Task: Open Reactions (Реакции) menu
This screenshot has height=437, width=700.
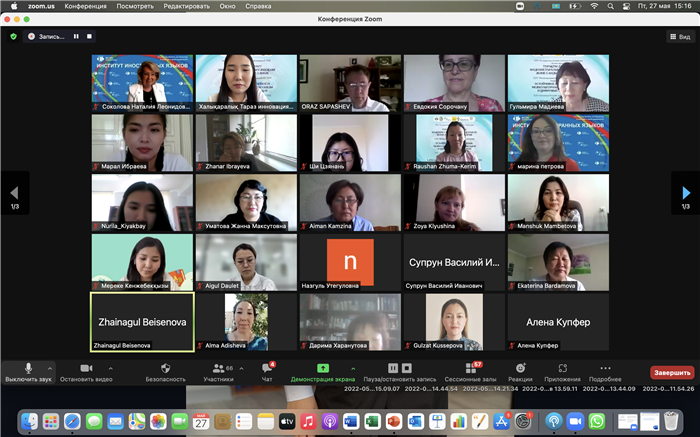Action: [520, 369]
